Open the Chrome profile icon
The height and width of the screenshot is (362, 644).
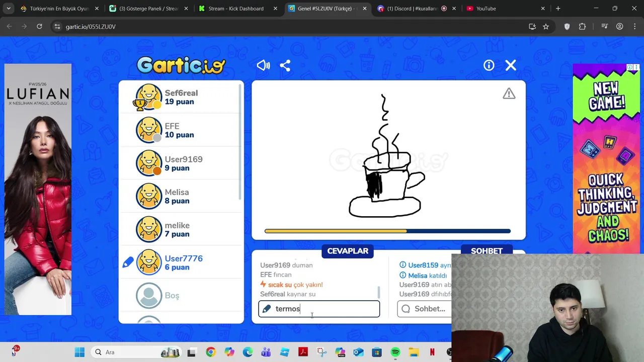click(620, 26)
